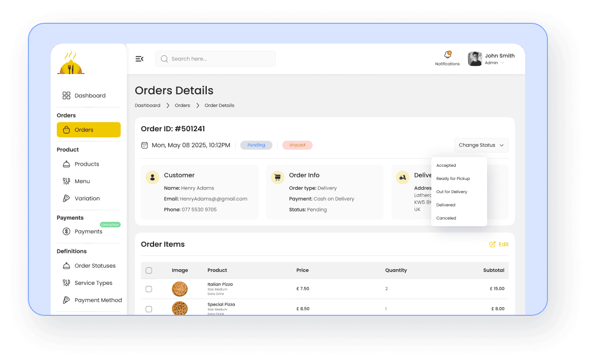Open Notifications bell
This screenshot has height=364, width=591.
(x=447, y=56)
